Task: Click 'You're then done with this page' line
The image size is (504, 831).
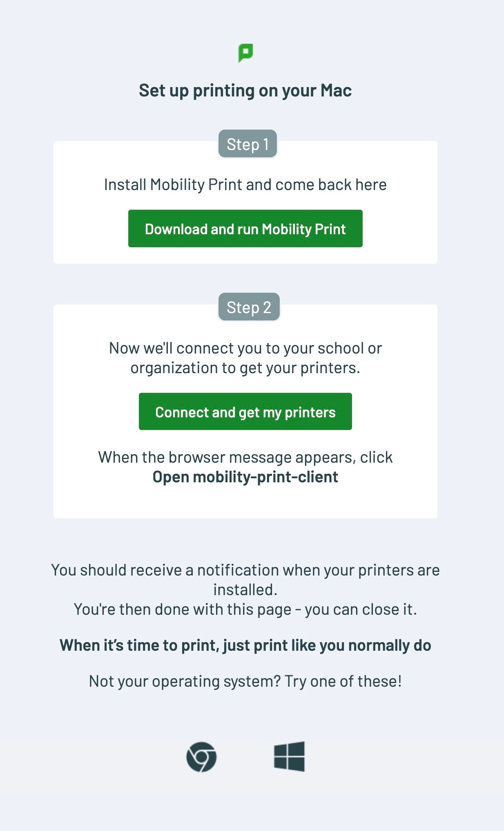Action: point(245,609)
